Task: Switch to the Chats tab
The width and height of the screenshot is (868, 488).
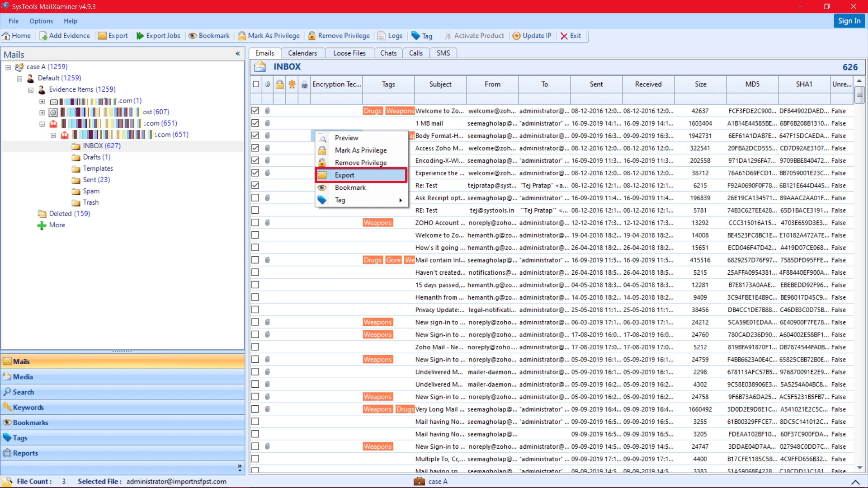Action: pos(388,53)
